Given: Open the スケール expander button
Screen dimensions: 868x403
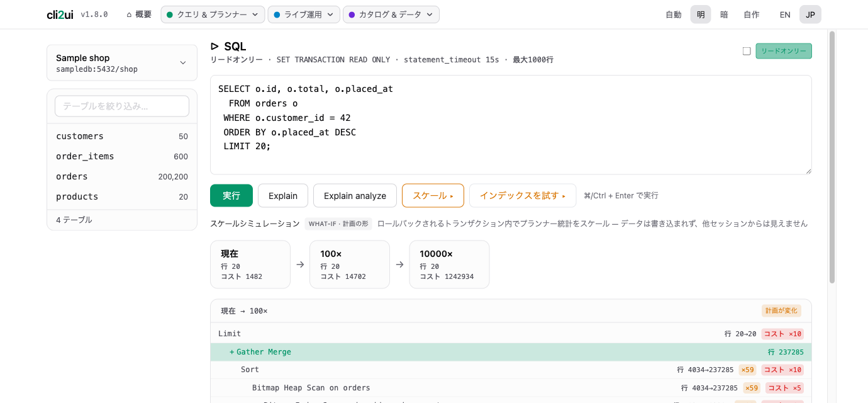Looking at the screenshot, I should coord(433,196).
